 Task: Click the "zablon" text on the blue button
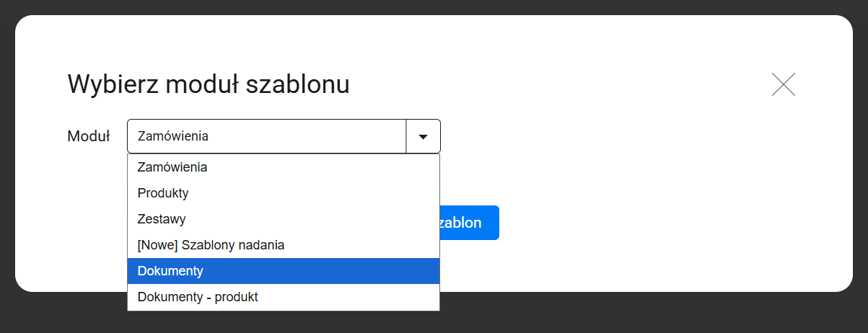(x=462, y=223)
